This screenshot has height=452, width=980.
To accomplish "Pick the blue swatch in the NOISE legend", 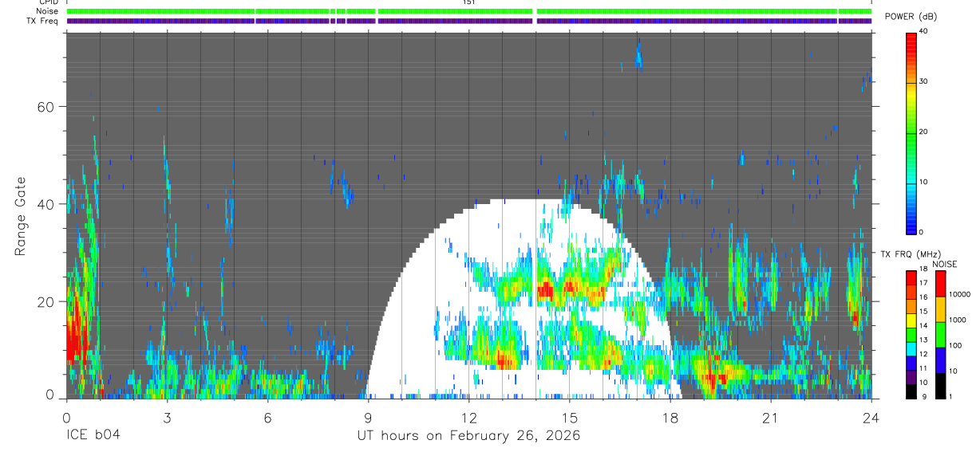I will pyautogui.click(x=940, y=360).
